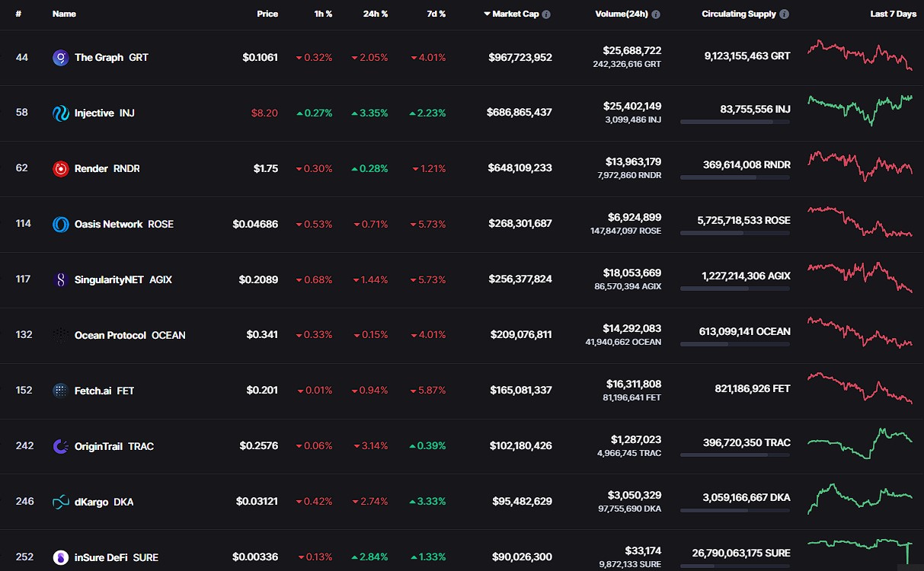Open the inSure DeFi SURE link
This screenshot has width=924, height=571.
coord(117,557)
